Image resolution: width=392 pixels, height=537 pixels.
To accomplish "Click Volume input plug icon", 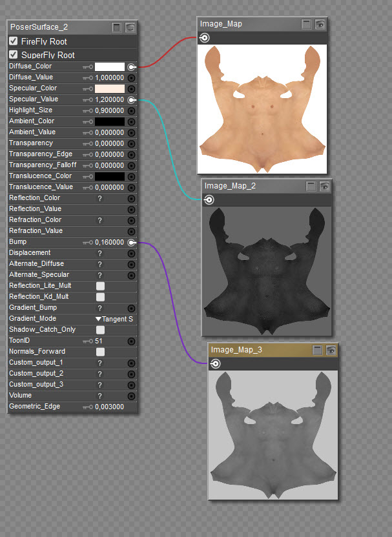I will tap(131, 396).
